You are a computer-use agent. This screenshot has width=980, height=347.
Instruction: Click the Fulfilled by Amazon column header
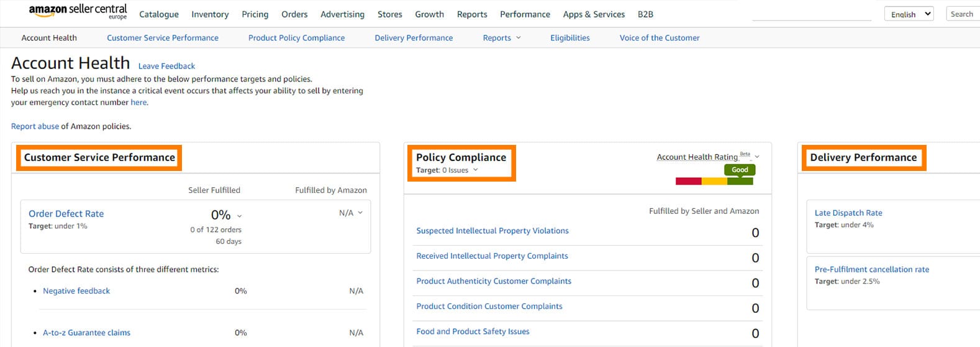(x=331, y=190)
